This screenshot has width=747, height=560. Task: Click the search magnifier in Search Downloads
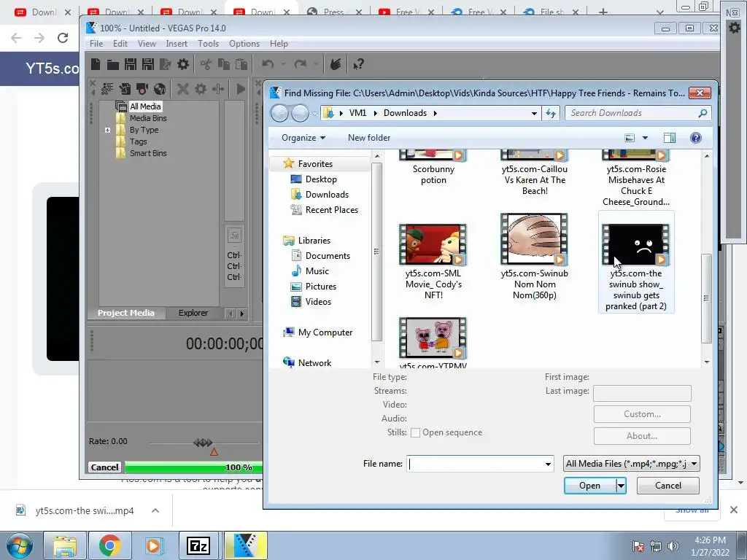pos(703,113)
